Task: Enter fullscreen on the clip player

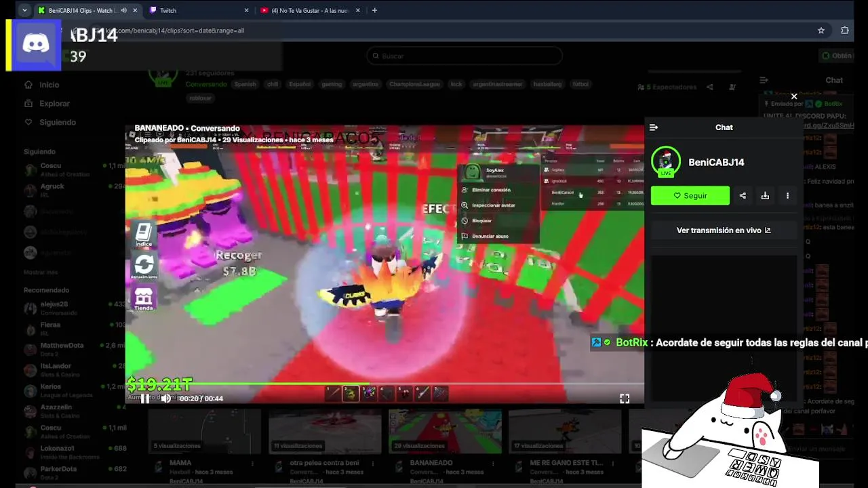Action: point(625,399)
